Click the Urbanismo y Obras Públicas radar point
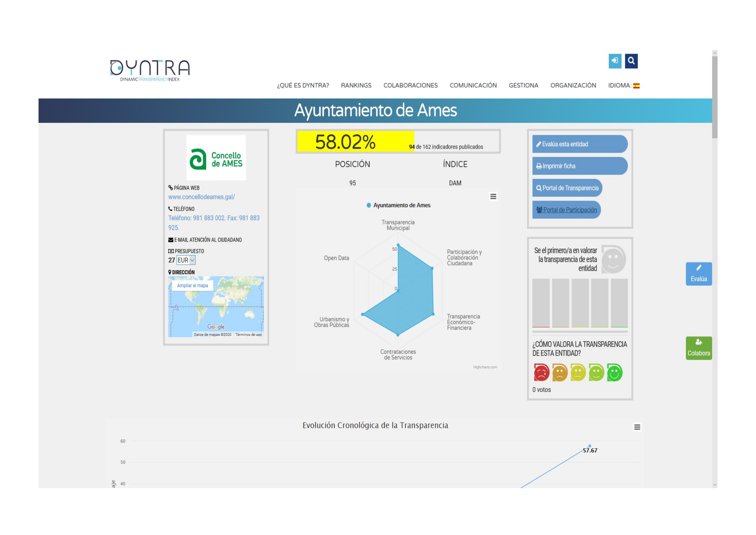Image resolution: width=756 pixels, height=535 pixels. click(x=363, y=314)
